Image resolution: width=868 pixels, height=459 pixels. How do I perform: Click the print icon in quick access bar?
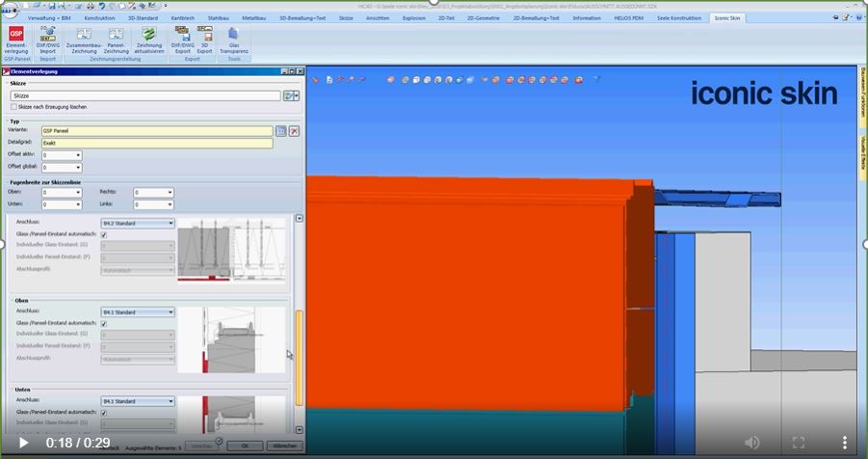pos(91,6)
